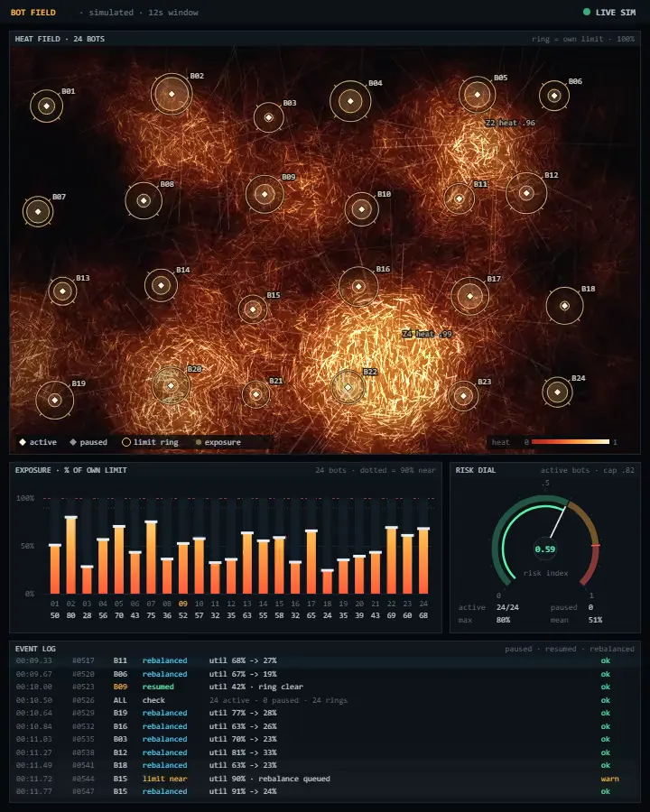
Task: Select bot B21 marker
Action: coord(256,394)
